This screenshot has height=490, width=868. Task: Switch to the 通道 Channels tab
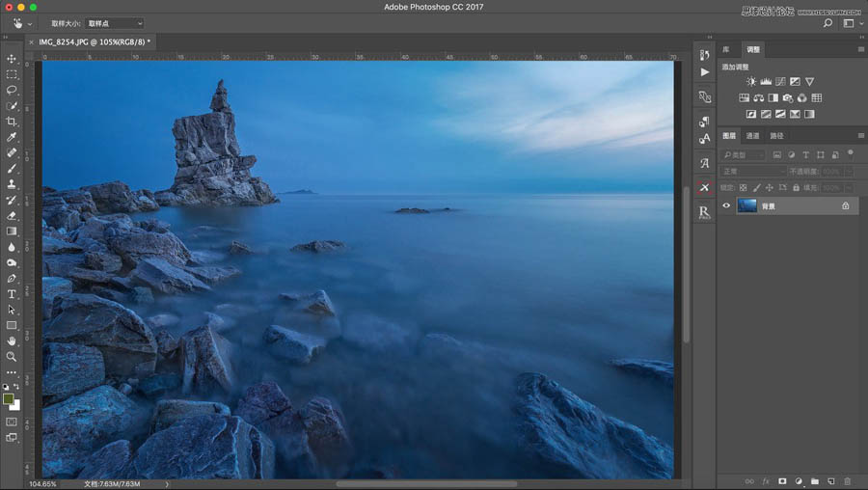click(753, 136)
